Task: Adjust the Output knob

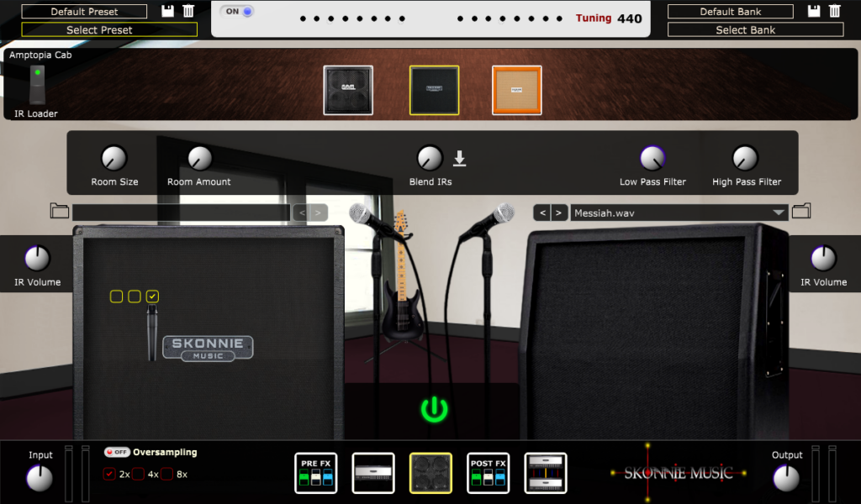Action: point(786,478)
